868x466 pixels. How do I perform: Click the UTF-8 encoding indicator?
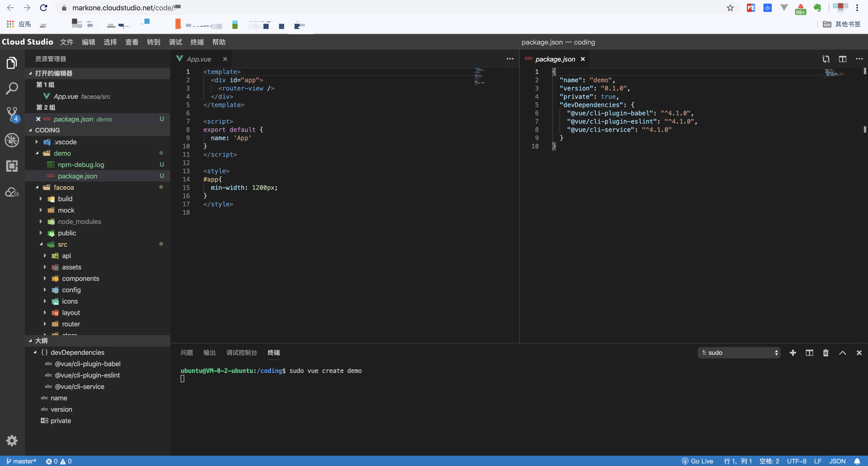pyautogui.click(x=797, y=461)
